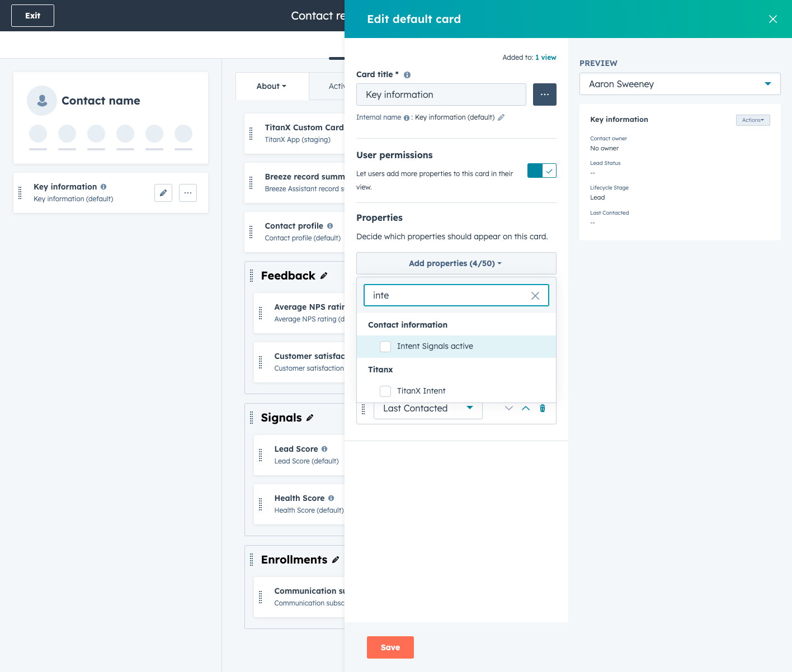Move Last Contacted property up
This screenshot has height=672, width=792.
pyautogui.click(x=526, y=408)
